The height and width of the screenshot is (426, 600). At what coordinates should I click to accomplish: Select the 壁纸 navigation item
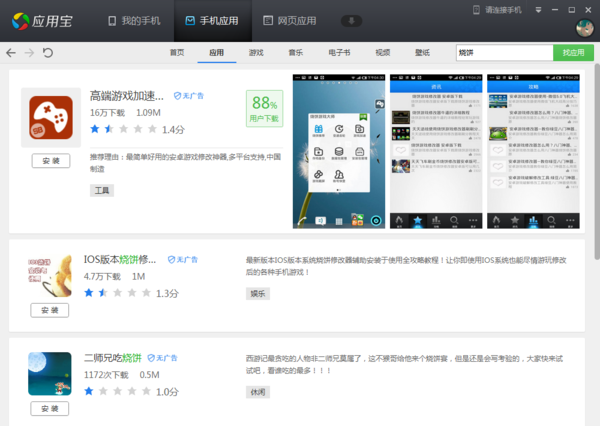pyautogui.click(x=422, y=52)
